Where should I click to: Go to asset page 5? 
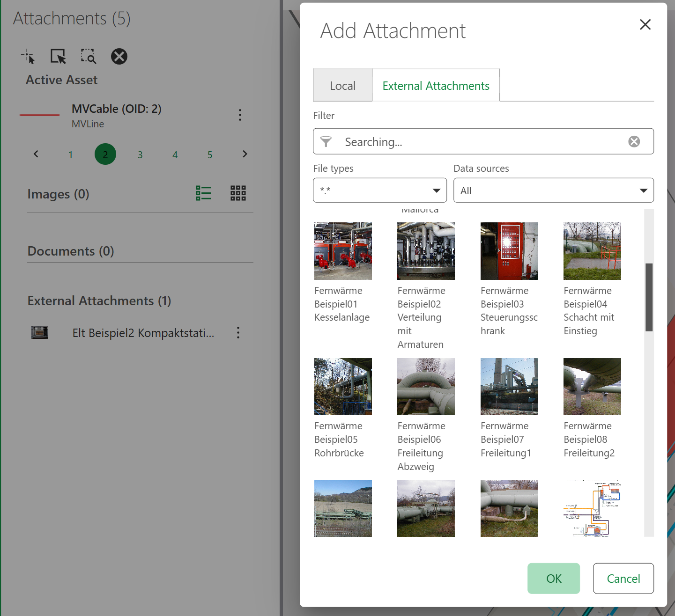click(x=210, y=154)
